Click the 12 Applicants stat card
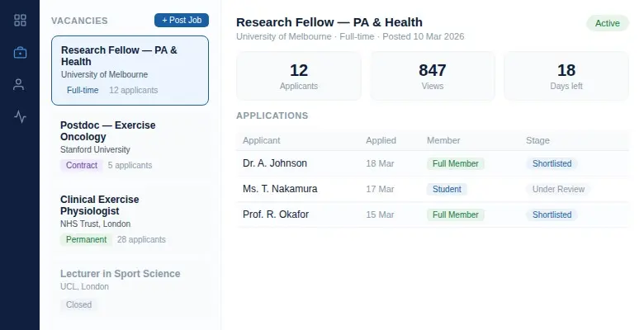The width and height of the screenshot is (644, 330). coord(299,76)
